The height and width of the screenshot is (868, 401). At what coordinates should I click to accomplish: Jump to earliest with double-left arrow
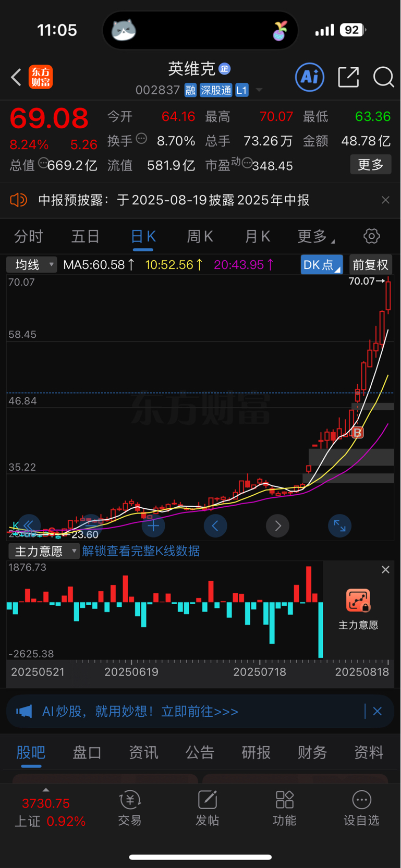click(29, 525)
